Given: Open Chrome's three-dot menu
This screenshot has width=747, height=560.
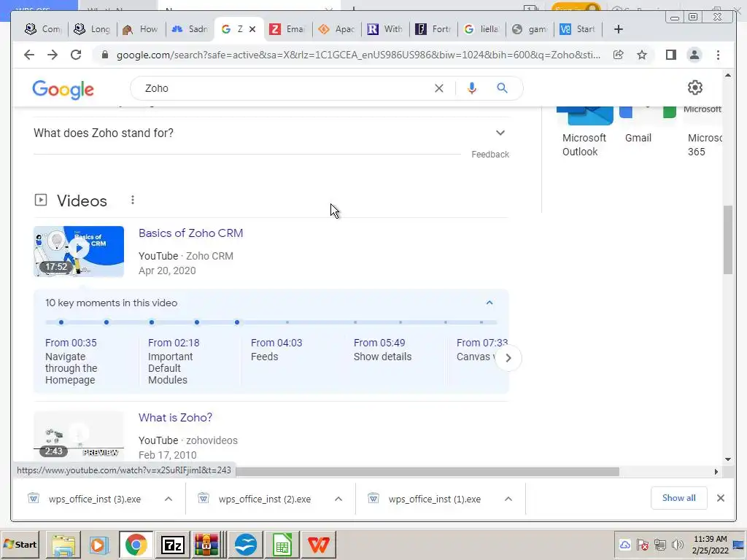Looking at the screenshot, I should tap(718, 55).
